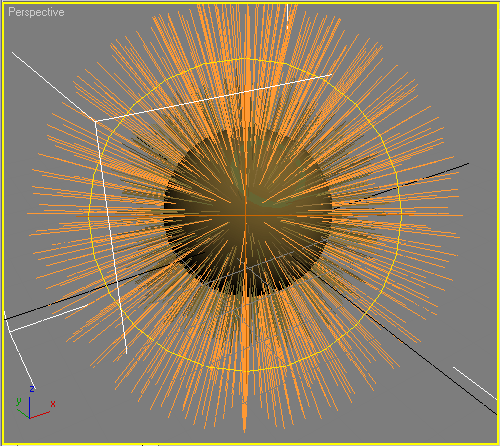Select the white bounding box upper-left corner
The width and height of the screenshot is (500, 446).
pos(95,121)
